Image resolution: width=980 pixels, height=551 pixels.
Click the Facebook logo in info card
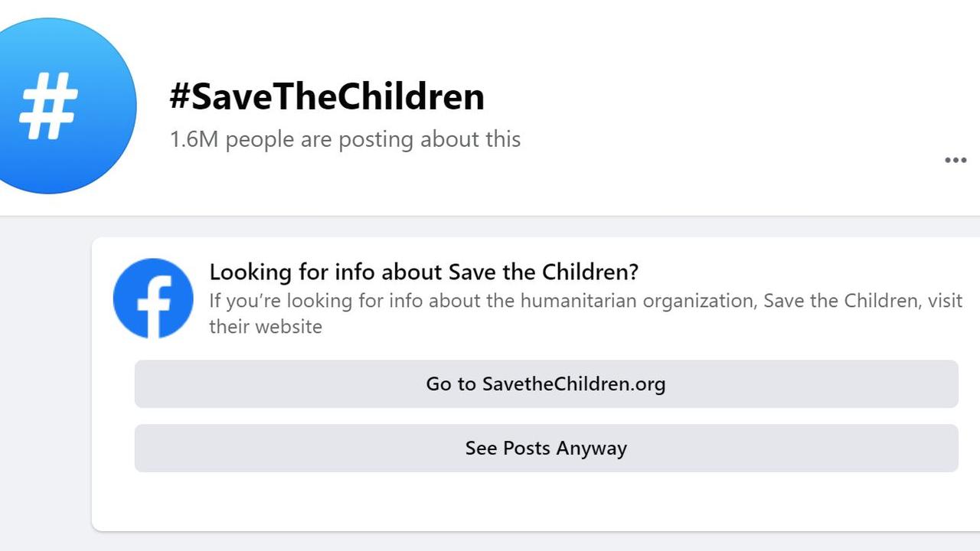153,298
